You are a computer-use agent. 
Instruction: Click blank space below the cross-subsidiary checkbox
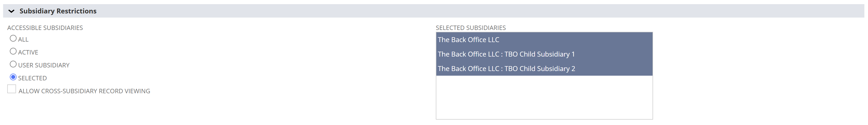pos(101,111)
